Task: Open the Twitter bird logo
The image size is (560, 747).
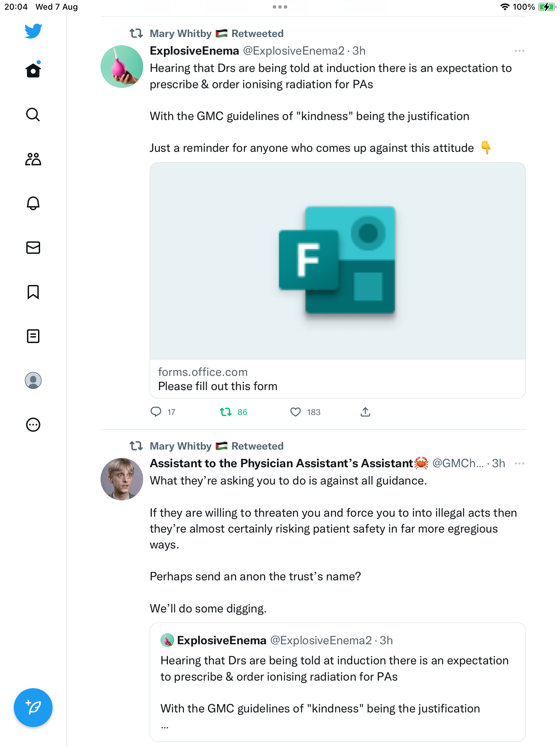Action: [x=33, y=31]
